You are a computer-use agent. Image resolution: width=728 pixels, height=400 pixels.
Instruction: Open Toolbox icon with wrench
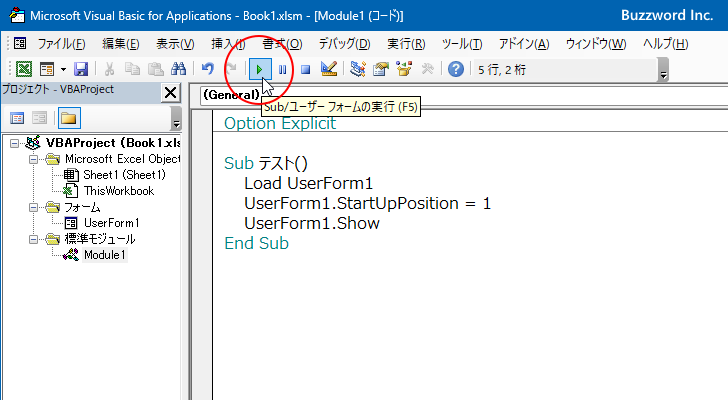(427, 70)
